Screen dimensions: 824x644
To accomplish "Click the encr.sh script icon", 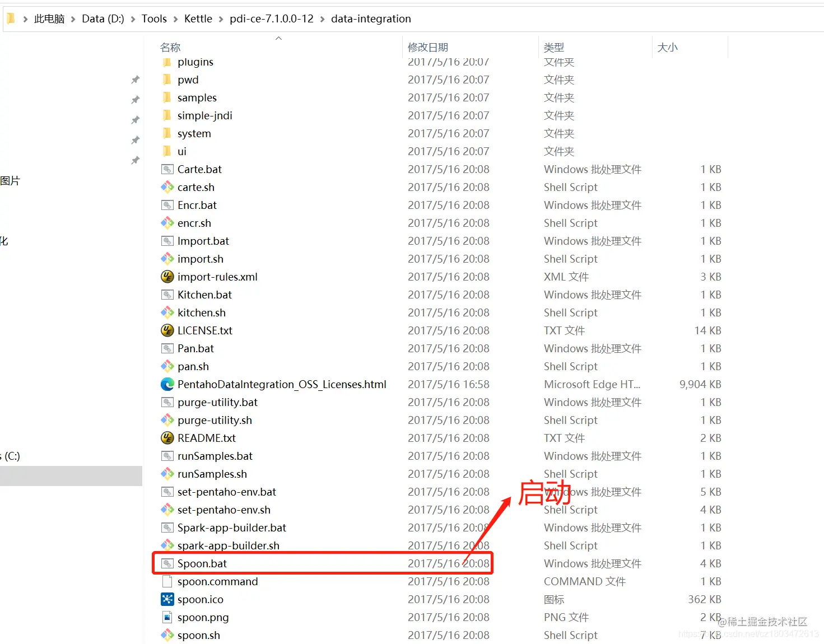I will [167, 223].
